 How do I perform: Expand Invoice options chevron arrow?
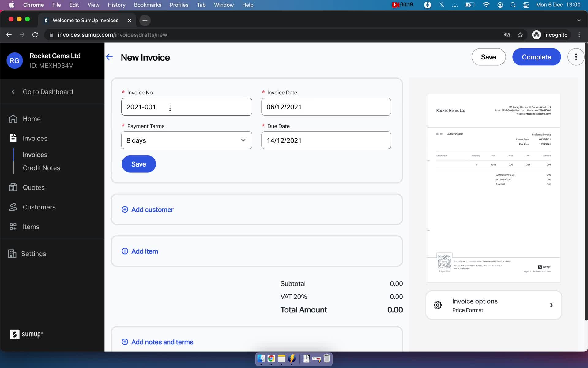[552, 305]
